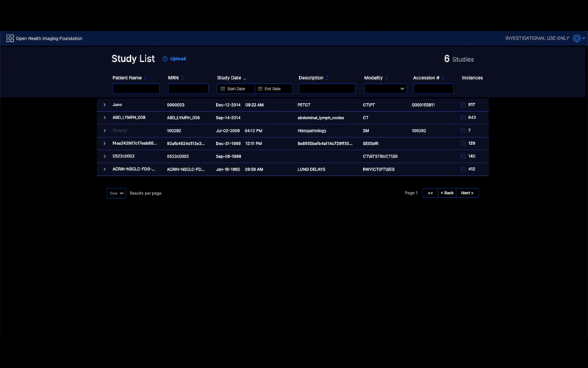Click the Upload icon beside Study List
Viewport: 588px width, 368px height.
coord(165,59)
